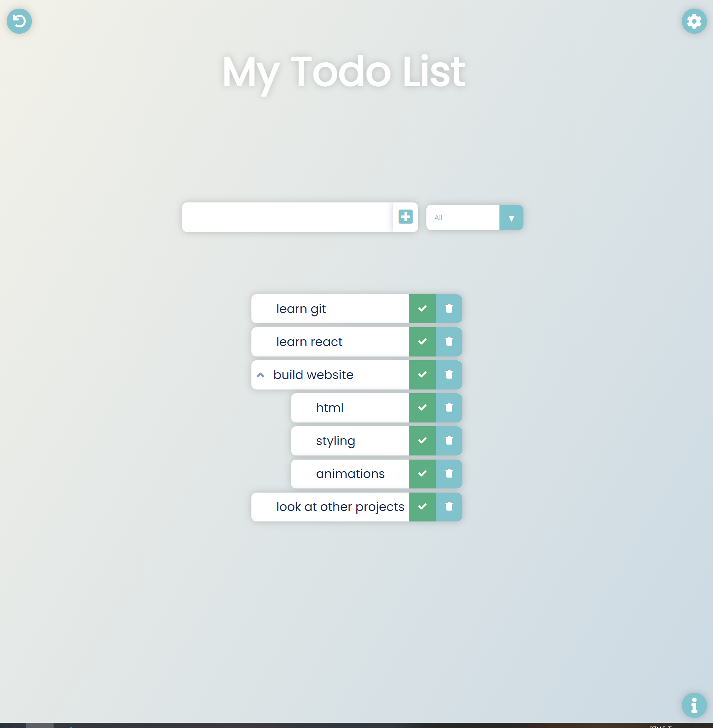Viewport: 713px width, 728px height.
Task: Mark the "styling" subtask complete
Action: [x=422, y=440]
